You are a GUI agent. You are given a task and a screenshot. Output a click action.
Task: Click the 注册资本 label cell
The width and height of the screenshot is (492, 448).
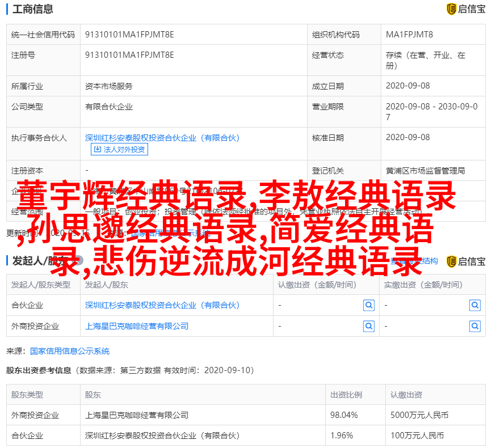pos(43,171)
